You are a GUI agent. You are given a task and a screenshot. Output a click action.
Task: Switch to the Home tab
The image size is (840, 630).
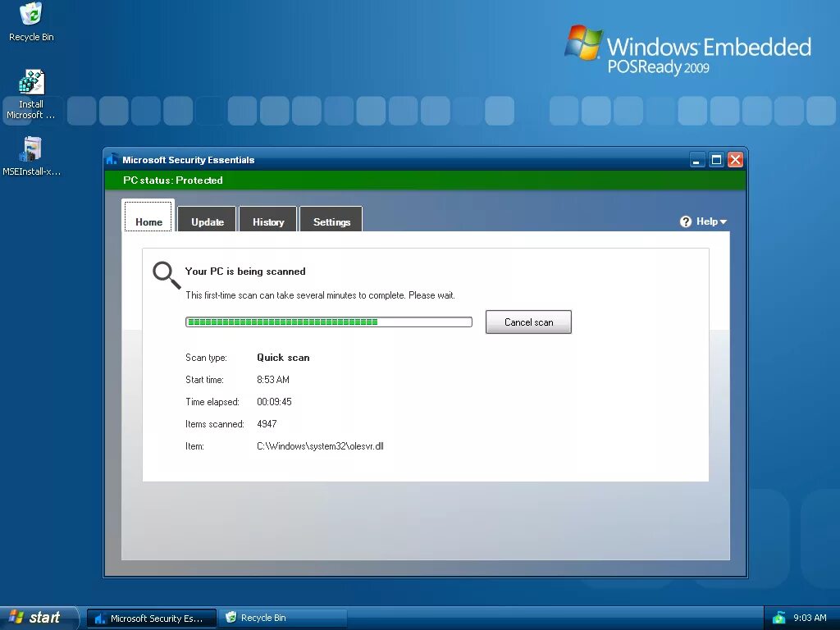(148, 217)
